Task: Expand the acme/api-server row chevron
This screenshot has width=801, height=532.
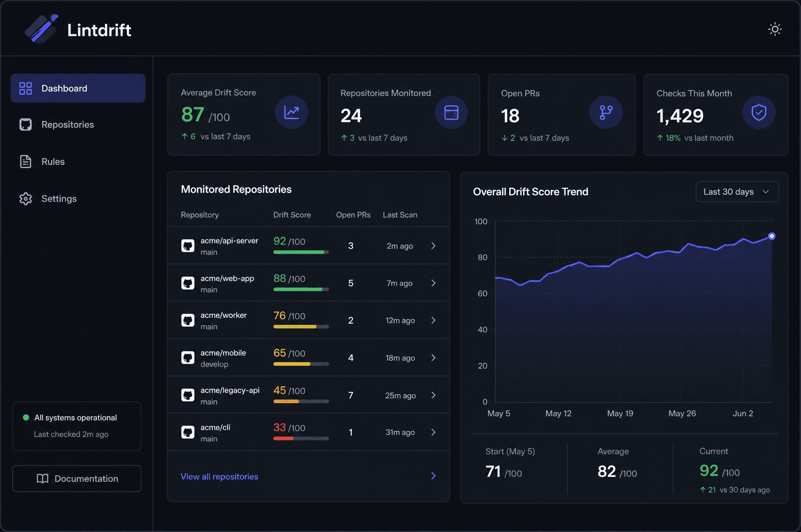Action: point(433,246)
